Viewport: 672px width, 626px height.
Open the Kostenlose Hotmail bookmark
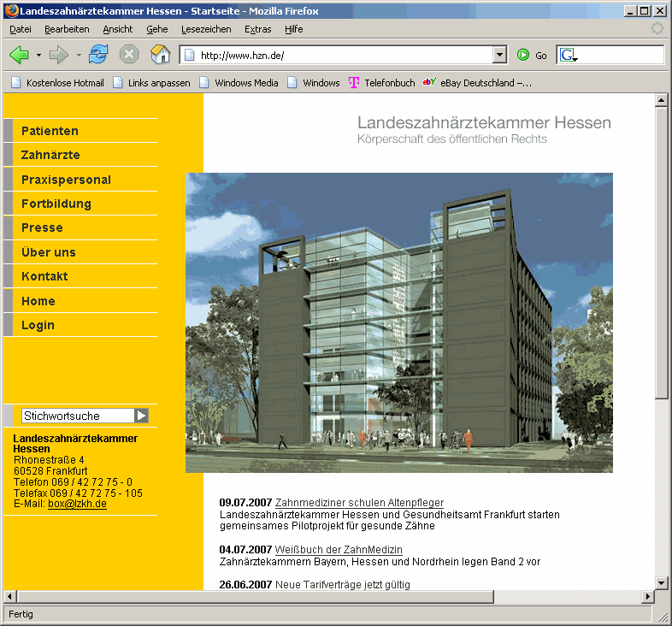[x=57, y=83]
